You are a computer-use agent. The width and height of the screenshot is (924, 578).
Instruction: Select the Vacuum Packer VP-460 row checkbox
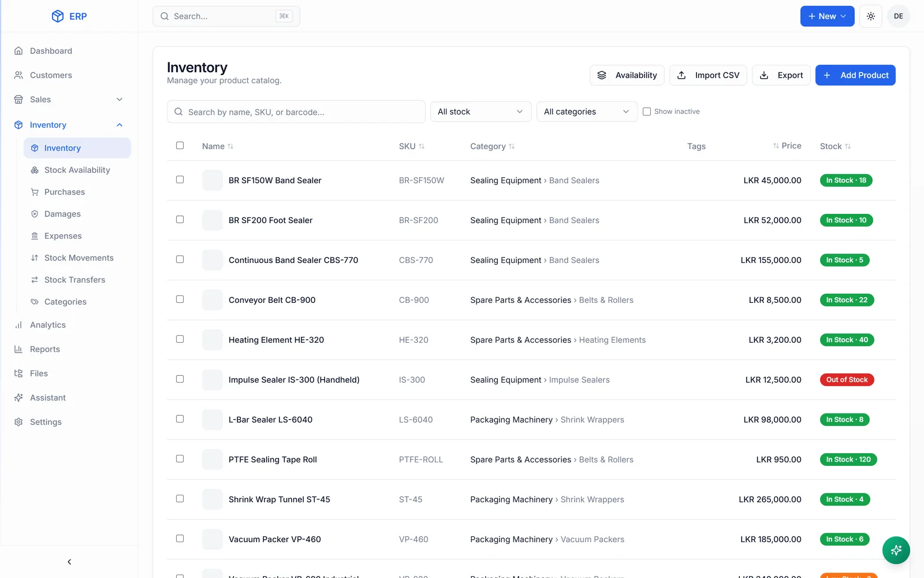(180, 539)
